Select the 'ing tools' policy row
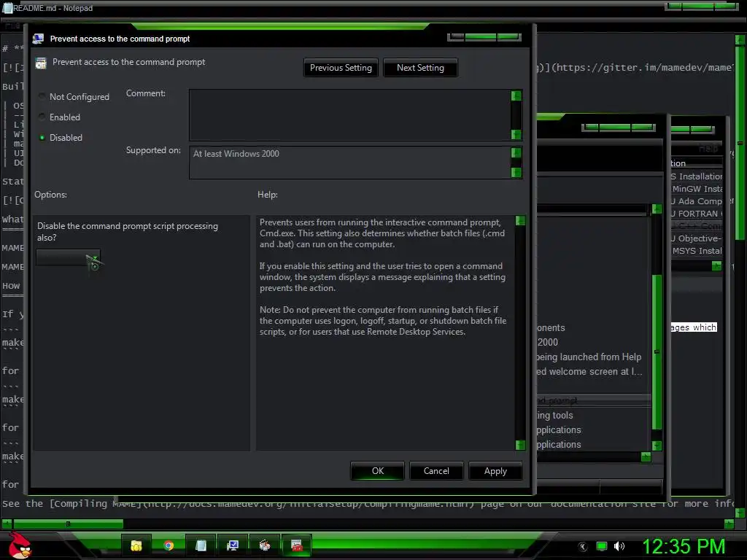The image size is (747, 560). (554, 415)
